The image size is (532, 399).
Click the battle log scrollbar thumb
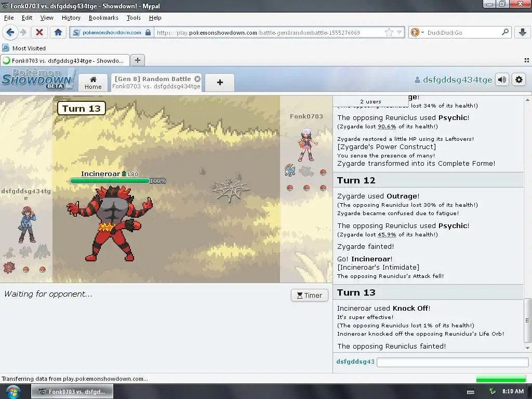[x=527, y=320]
